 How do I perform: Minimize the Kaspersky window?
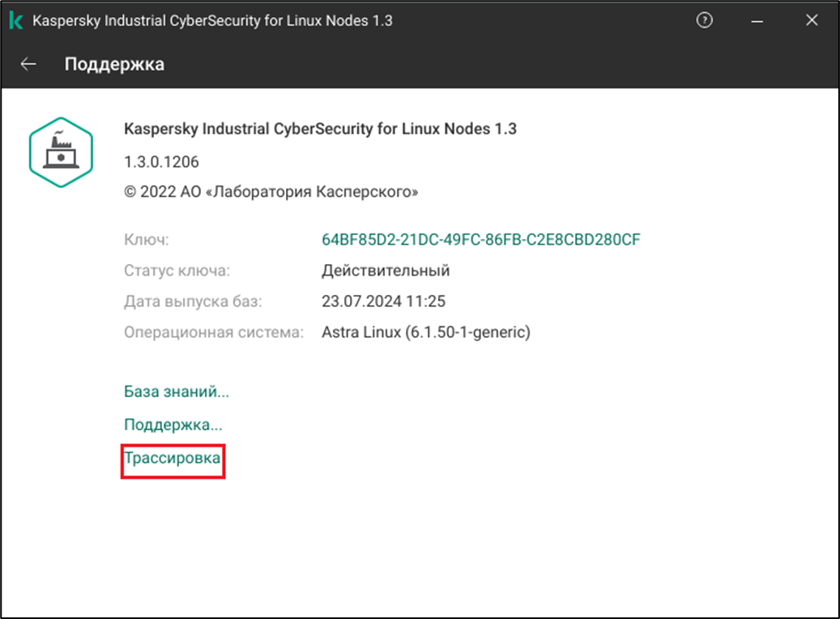tap(757, 21)
